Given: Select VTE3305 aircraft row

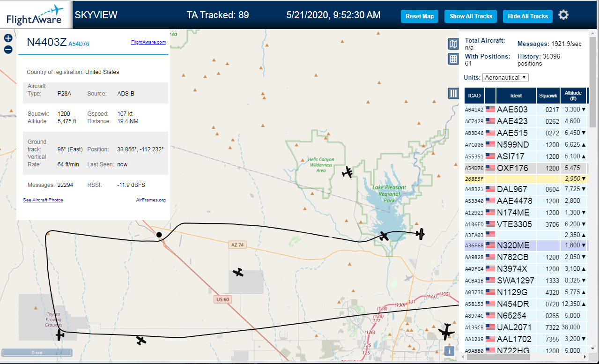Looking at the screenshot, I should 525,224.
